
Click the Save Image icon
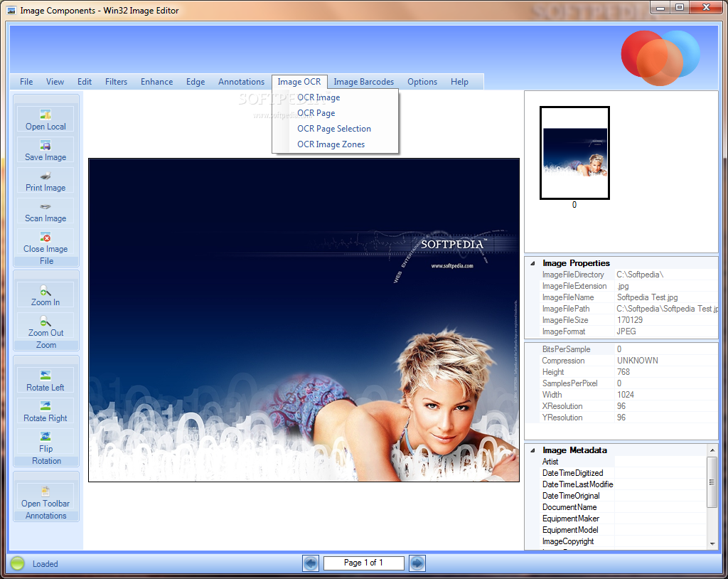[x=45, y=145]
